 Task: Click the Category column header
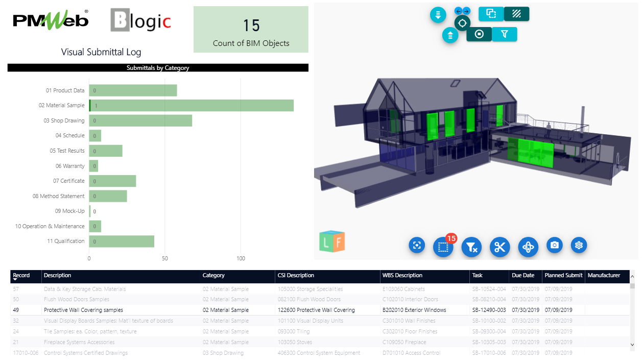(x=213, y=276)
